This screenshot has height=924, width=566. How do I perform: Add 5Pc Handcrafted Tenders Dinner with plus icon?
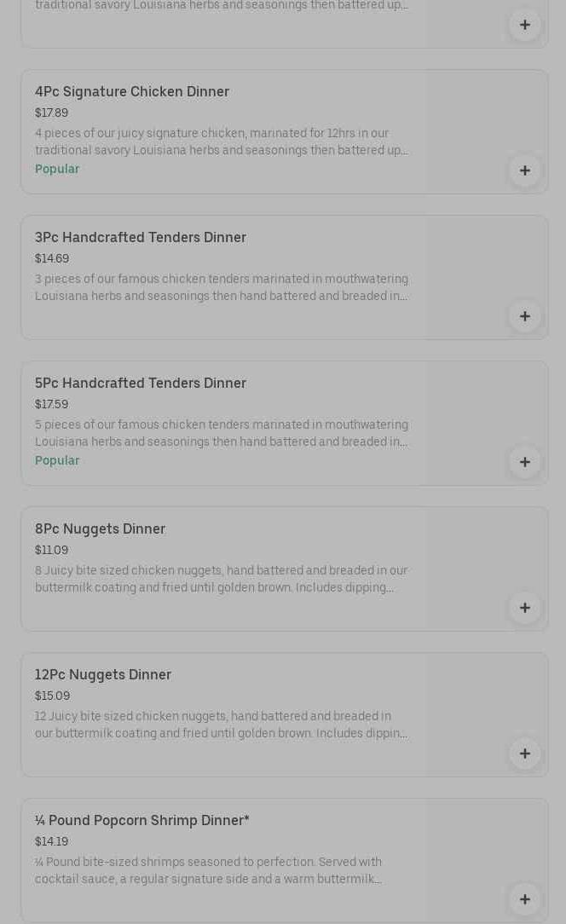[524, 462]
